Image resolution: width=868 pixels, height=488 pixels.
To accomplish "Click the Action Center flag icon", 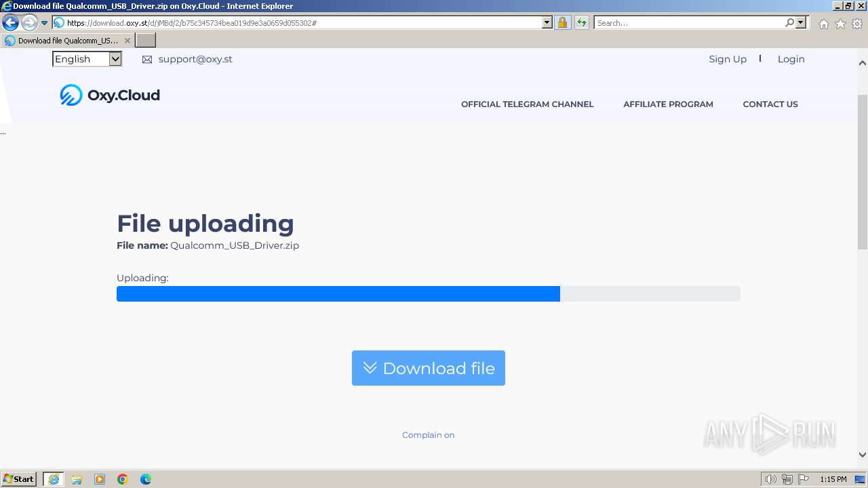I will pos(804,479).
